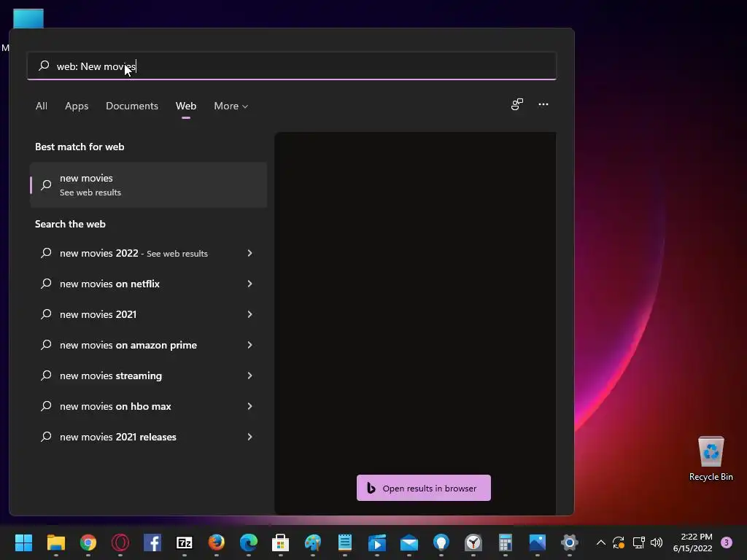Viewport: 747px width, 560px height.
Task: Open best match 'new movies' result
Action: click(148, 184)
